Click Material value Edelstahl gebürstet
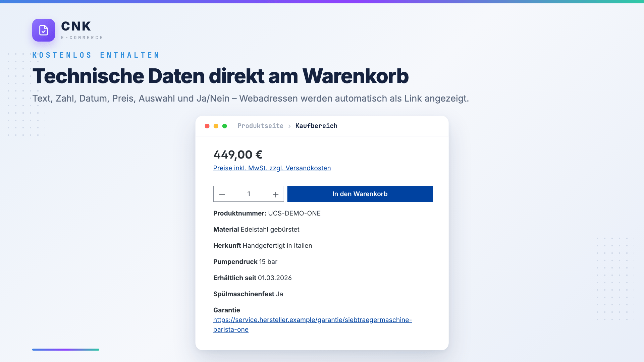Viewport: 644px width, 362px height. [x=270, y=229]
